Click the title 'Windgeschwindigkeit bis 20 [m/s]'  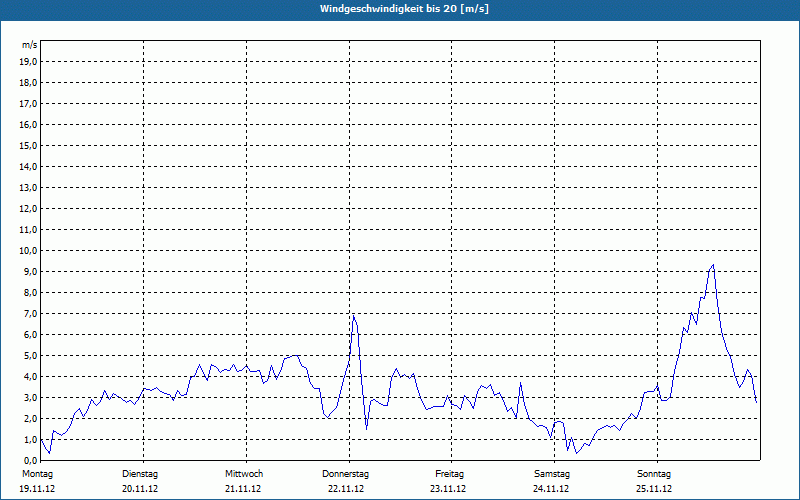[404, 9]
